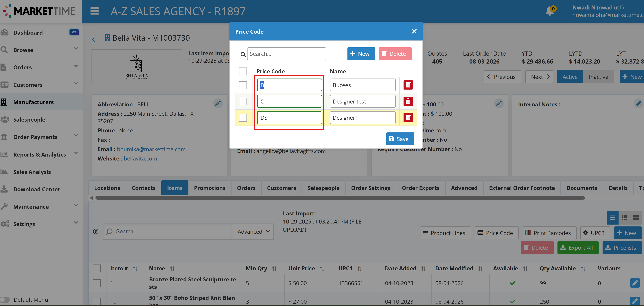Add a New price code
This screenshot has width=644, height=306.
361,54
